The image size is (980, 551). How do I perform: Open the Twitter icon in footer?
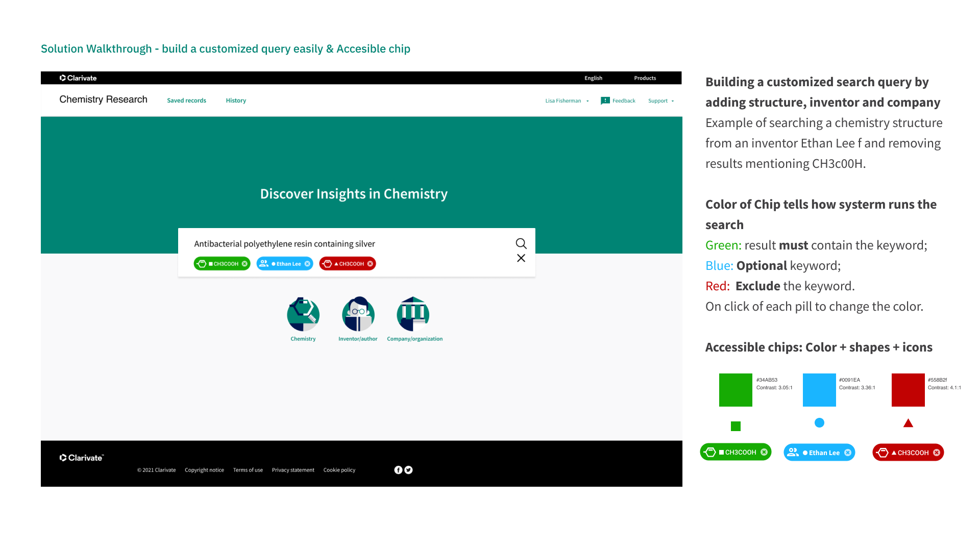click(408, 470)
